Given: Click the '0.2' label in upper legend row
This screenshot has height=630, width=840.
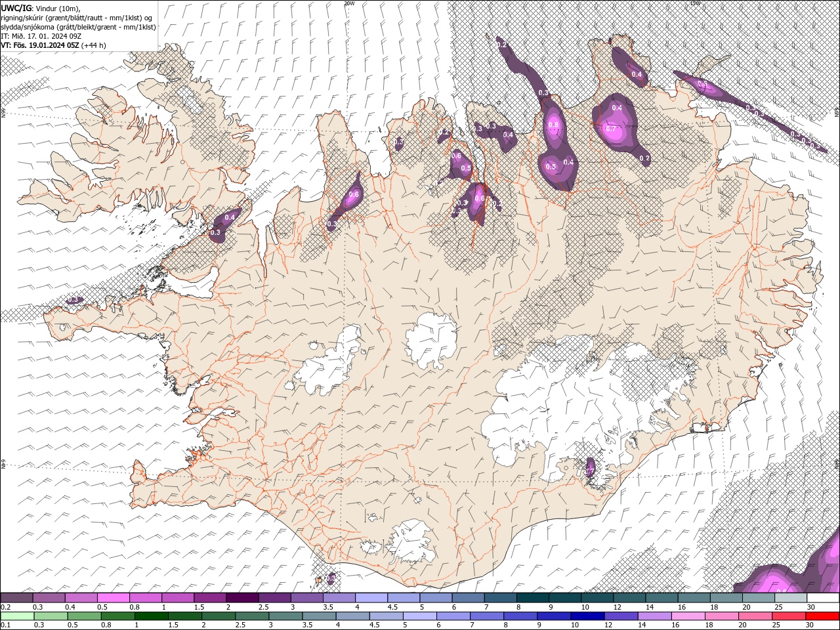Looking at the screenshot, I should coord(6,607).
